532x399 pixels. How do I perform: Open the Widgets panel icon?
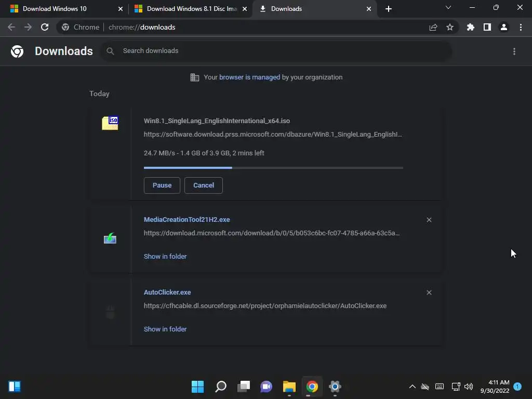tap(15, 387)
